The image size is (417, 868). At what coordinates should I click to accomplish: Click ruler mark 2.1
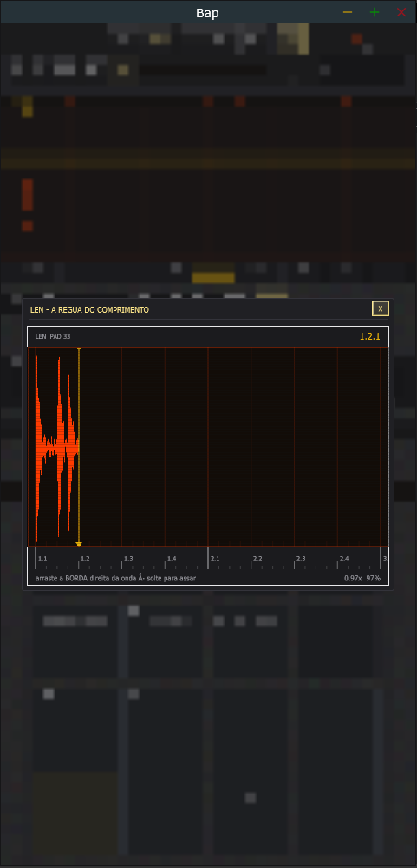click(x=215, y=559)
